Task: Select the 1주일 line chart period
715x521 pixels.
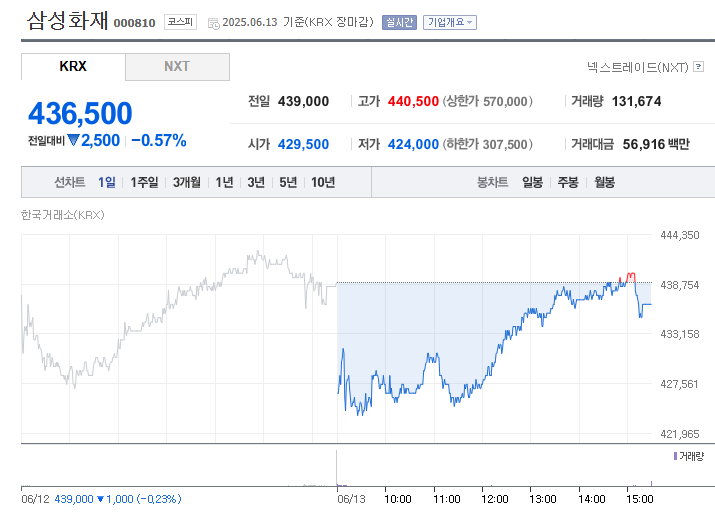Action: click(144, 182)
